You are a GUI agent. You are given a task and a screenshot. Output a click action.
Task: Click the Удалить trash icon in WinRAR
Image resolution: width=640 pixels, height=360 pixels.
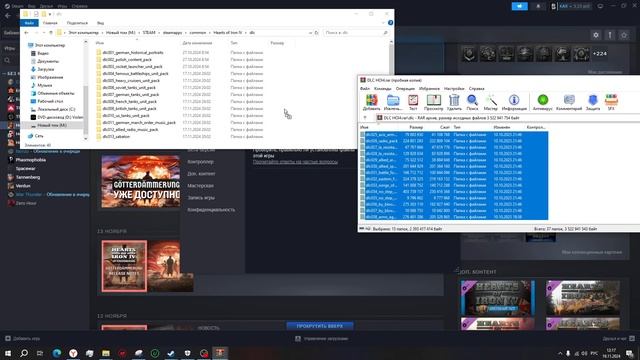point(454,102)
